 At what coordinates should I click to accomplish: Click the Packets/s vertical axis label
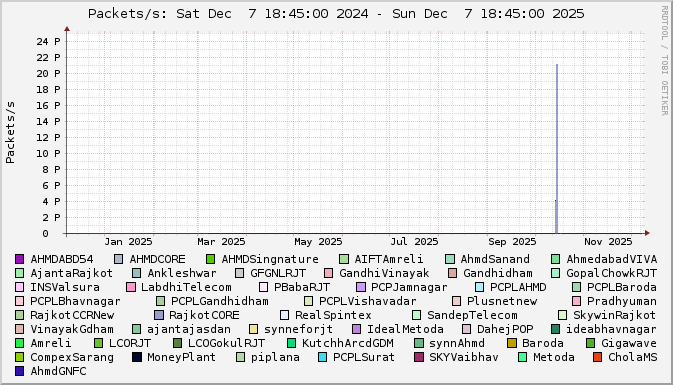[x=10, y=132]
